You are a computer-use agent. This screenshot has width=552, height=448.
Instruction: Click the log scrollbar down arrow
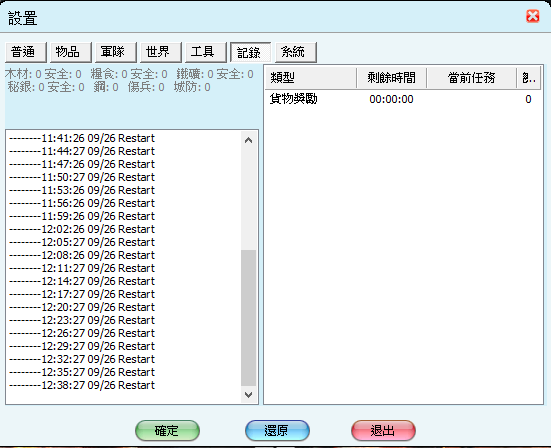(x=249, y=395)
